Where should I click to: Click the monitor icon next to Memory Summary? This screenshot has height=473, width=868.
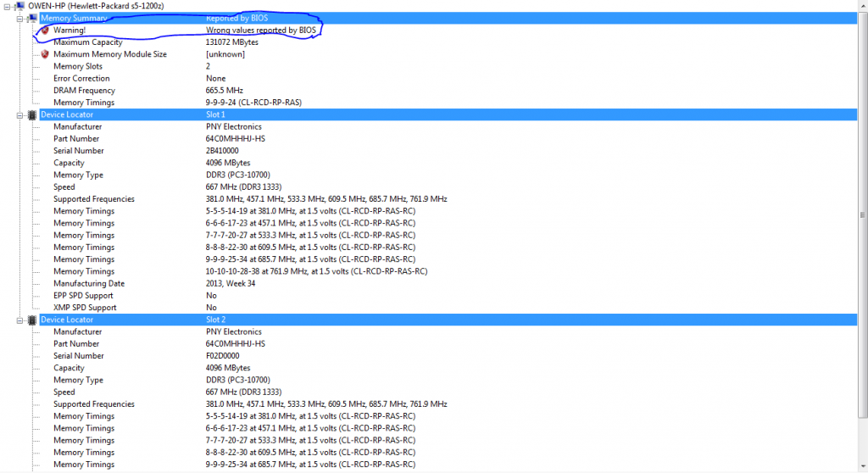[x=32, y=18]
